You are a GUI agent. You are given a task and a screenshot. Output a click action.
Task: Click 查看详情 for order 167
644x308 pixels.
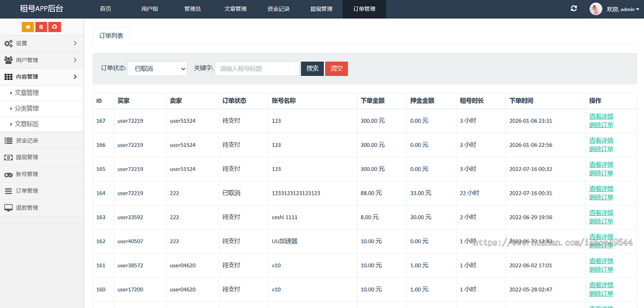coord(601,116)
